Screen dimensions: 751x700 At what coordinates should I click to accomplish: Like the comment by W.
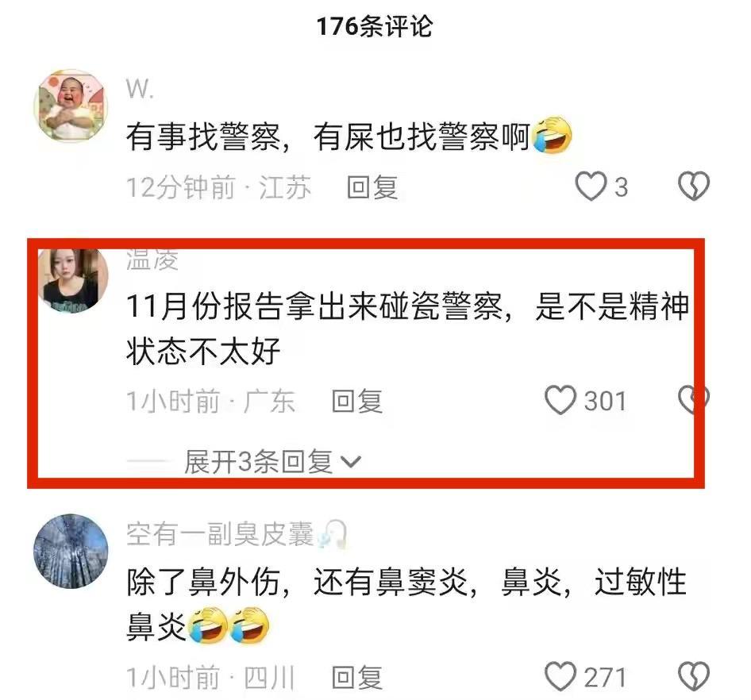[590, 187]
